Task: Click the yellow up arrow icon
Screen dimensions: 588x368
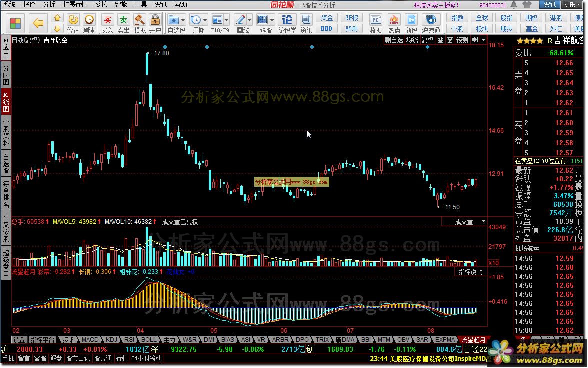Action: (57, 18)
